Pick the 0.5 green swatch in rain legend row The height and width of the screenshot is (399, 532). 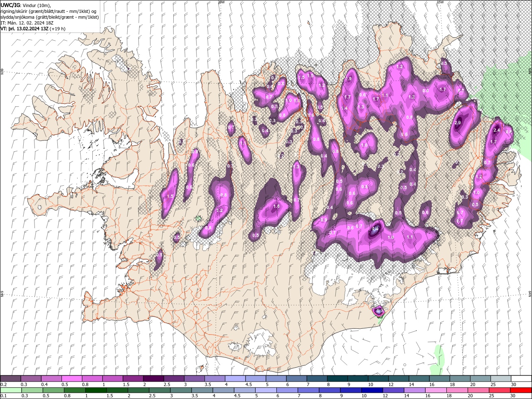(53, 390)
